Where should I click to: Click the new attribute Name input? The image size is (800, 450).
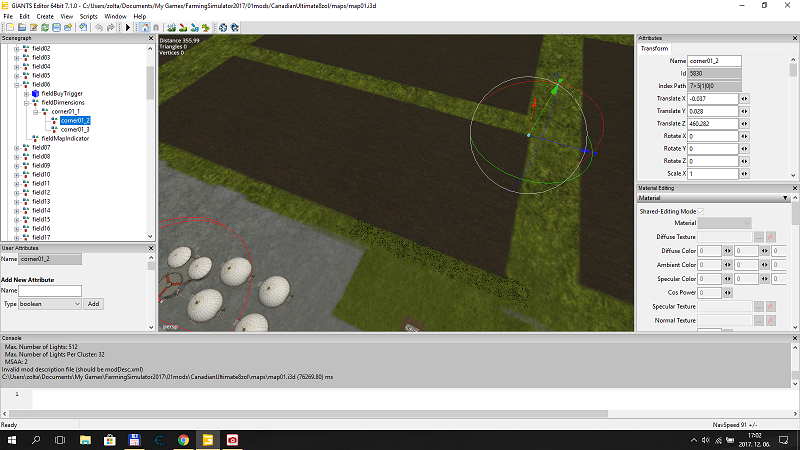coord(50,291)
